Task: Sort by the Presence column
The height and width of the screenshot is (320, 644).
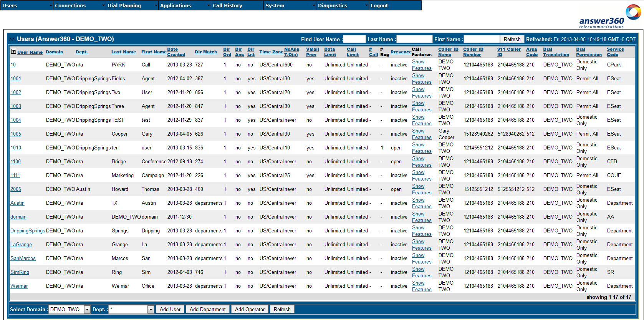Action: coord(401,52)
